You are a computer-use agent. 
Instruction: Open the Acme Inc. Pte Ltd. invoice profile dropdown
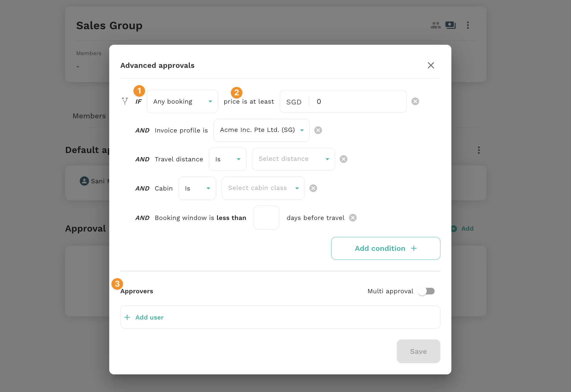tap(262, 130)
